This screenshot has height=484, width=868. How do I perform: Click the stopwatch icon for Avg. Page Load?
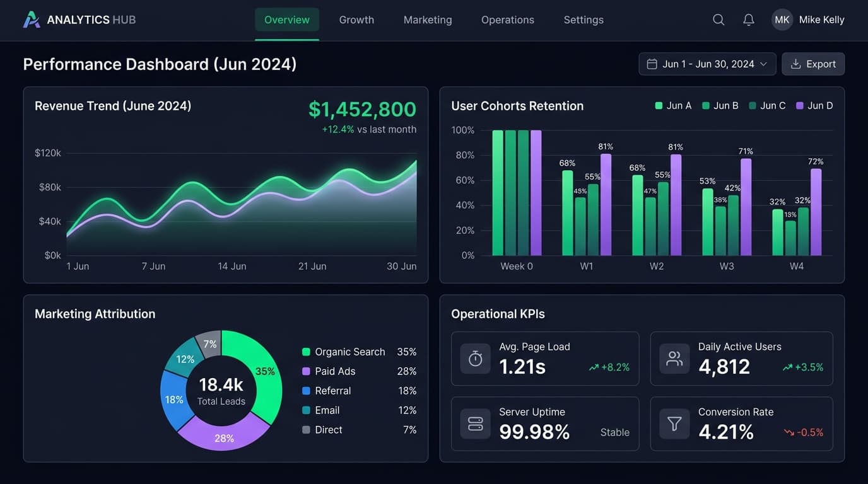point(476,359)
